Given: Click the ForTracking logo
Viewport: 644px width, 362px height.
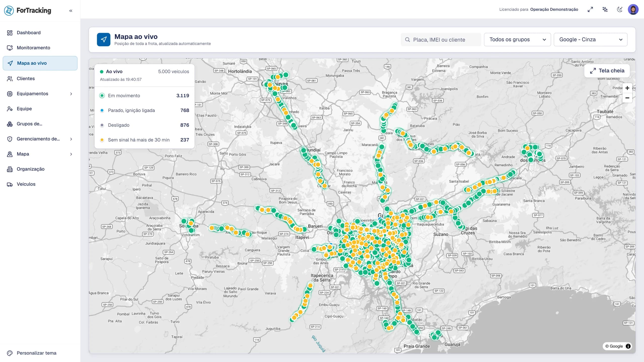Looking at the screenshot, I should pos(28,11).
